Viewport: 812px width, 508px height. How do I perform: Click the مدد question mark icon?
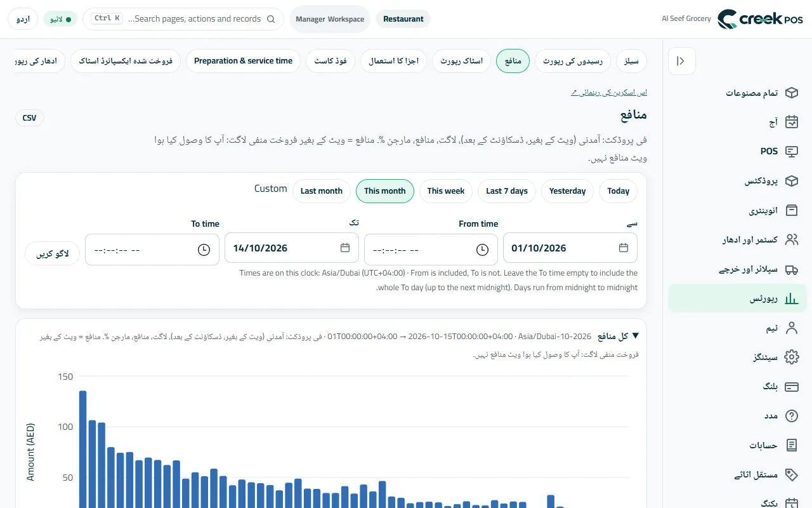click(x=791, y=416)
